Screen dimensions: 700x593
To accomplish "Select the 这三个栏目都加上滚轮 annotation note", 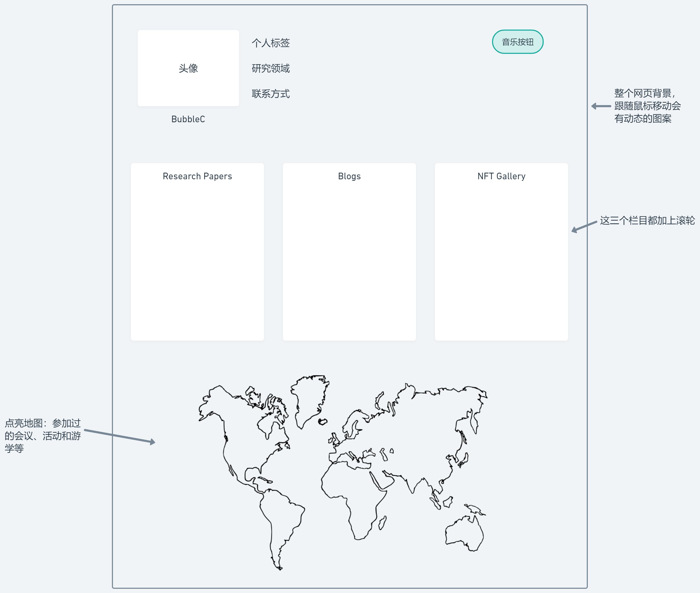I will [647, 220].
